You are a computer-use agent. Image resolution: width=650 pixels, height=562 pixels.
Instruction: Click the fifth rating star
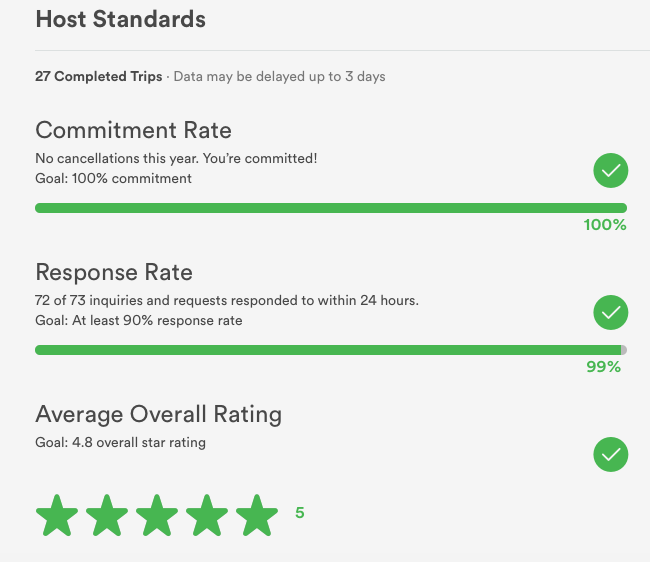257,515
